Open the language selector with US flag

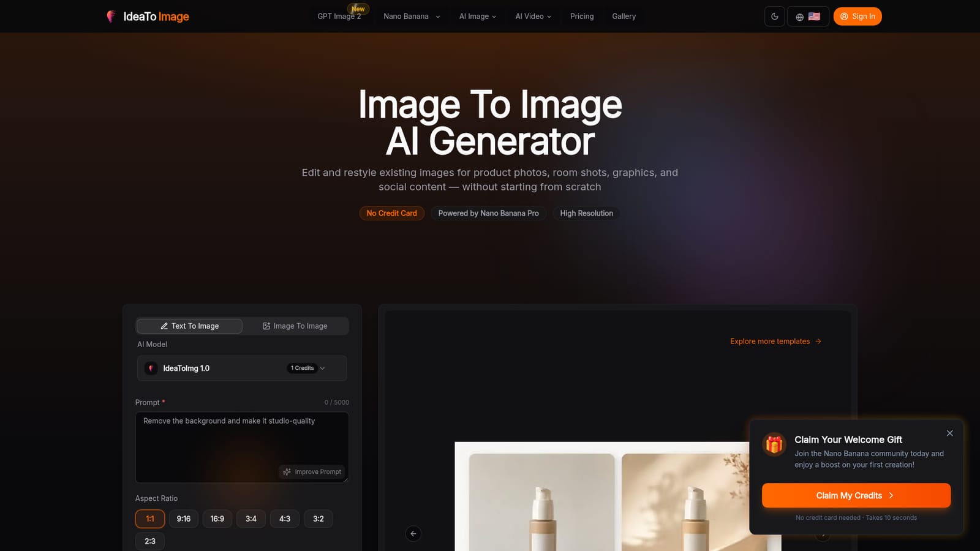(x=808, y=17)
